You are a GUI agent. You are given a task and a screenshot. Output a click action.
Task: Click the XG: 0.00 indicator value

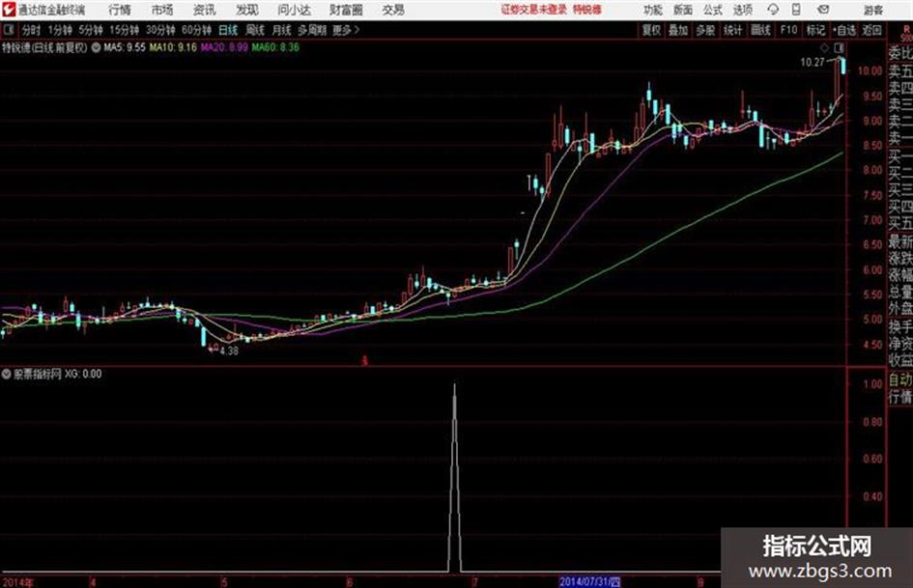pyautogui.click(x=83, y=374)
